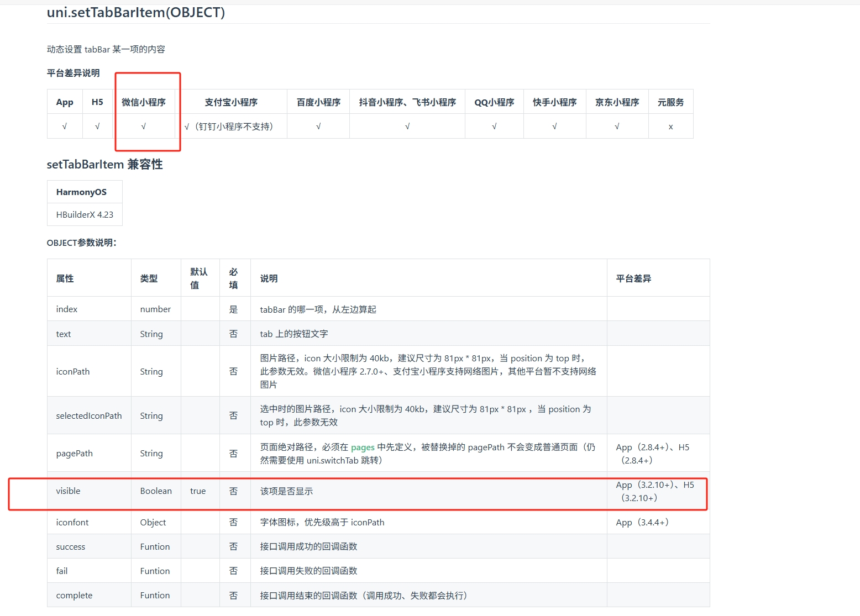Click the 'Funtion' type in complete row
This screenshot has height=616, width=860.
(x=156, y=595)
